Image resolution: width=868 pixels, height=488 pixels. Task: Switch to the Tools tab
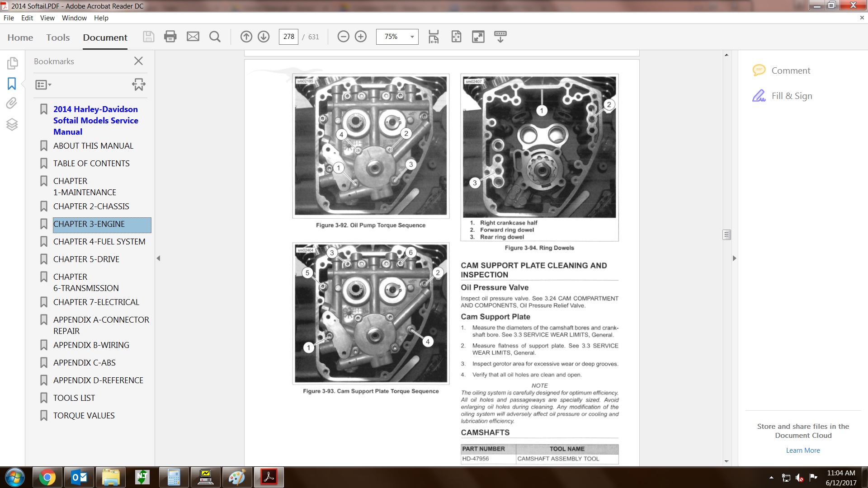point(58,38)
